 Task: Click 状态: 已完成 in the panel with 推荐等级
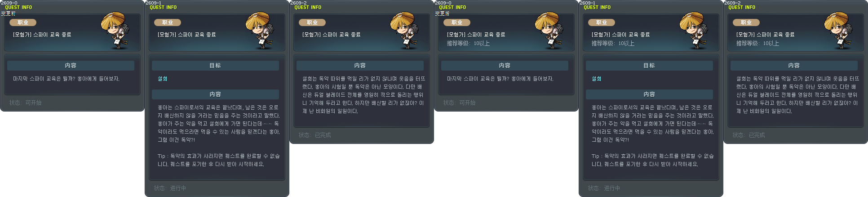click(x=748, y=135)
